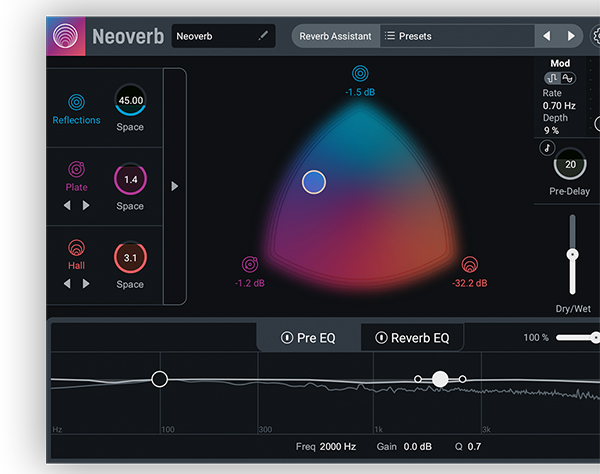Click the Mod Depth value 9 %

551,130
